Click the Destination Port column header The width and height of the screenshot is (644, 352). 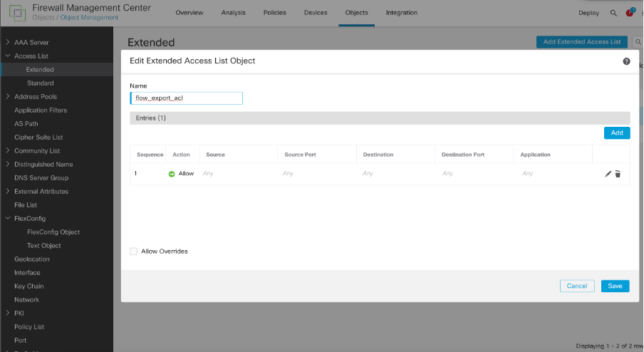463,155
